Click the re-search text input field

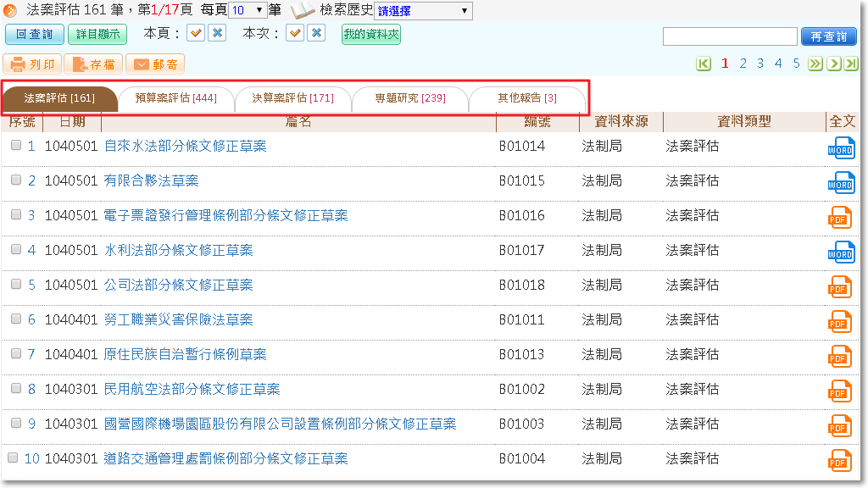coord(730,36)
